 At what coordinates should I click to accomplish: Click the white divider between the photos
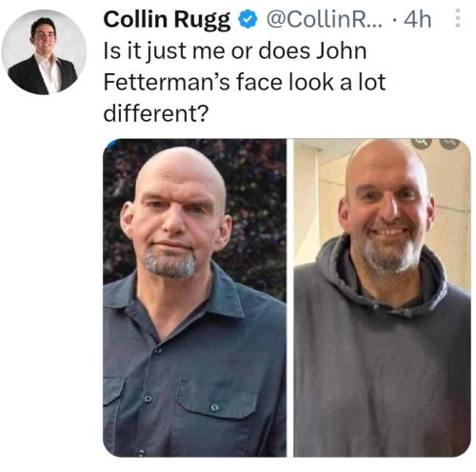click(290, 298)
